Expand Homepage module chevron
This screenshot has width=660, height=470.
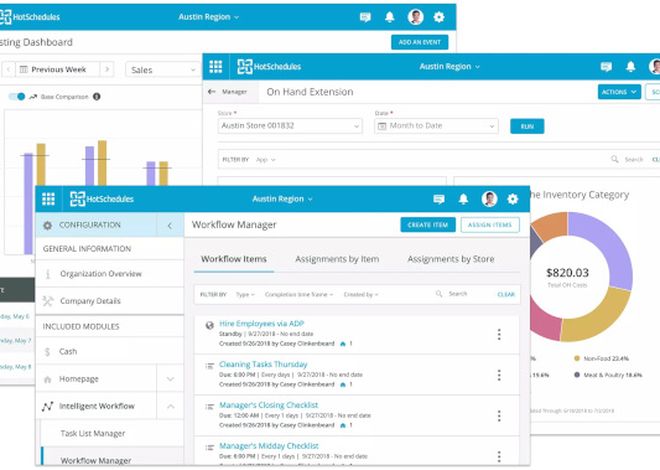click(170, 379)
